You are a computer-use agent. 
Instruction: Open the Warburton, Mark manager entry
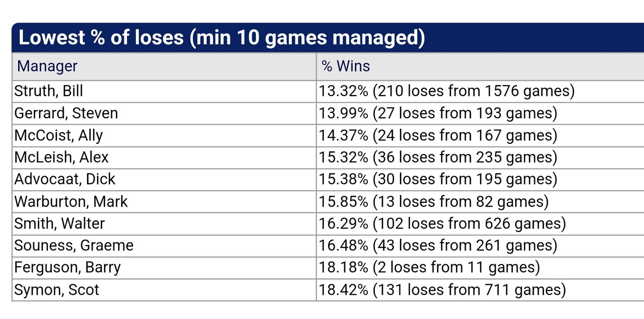pos(71,202)
